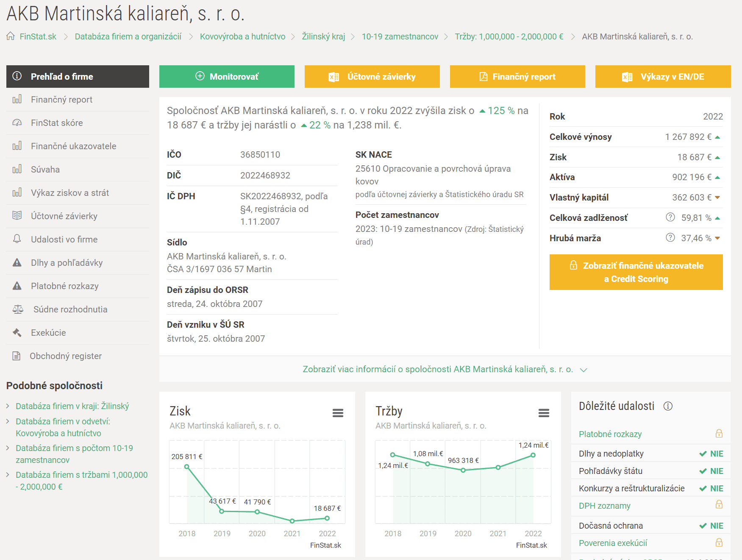Open FinStat skóre sidebar item
742x560 pixels.
pyautogui.click(x=57, y=123)
